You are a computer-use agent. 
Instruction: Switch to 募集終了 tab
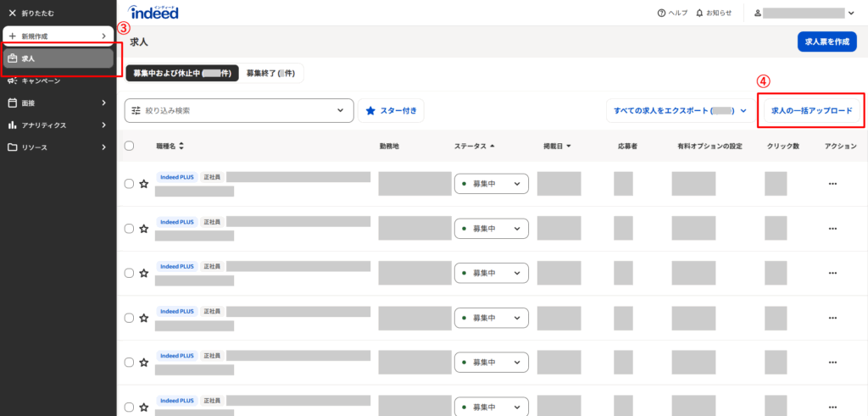click(270, 74)
